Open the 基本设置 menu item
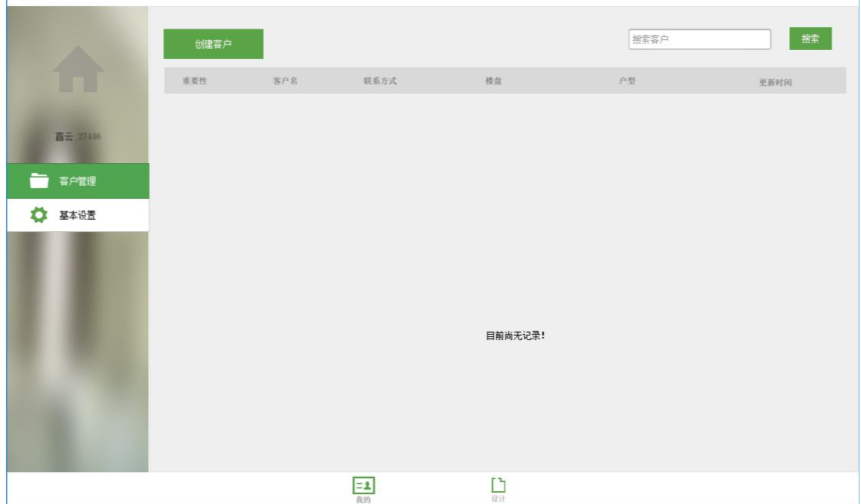Image resolution: width=861 pixels, height=504 pixels. click(x=78, y=215)
